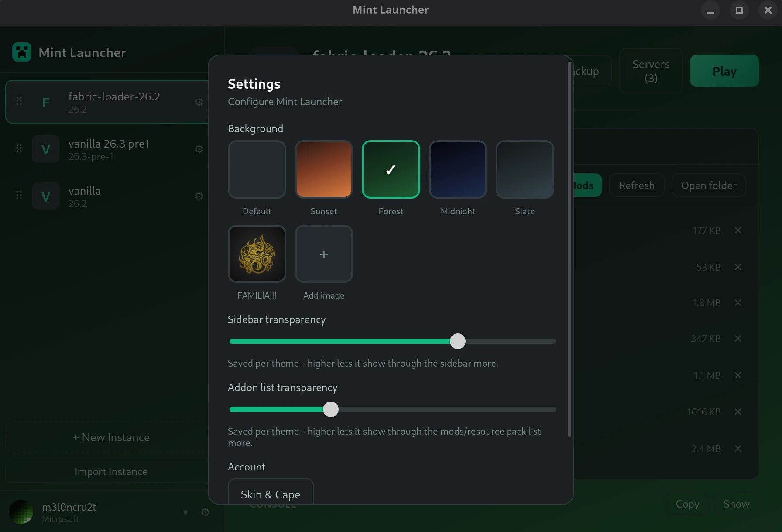Remove the 1016 KB mod
This screenshot has width=782, height=532.
pos(738,412)
